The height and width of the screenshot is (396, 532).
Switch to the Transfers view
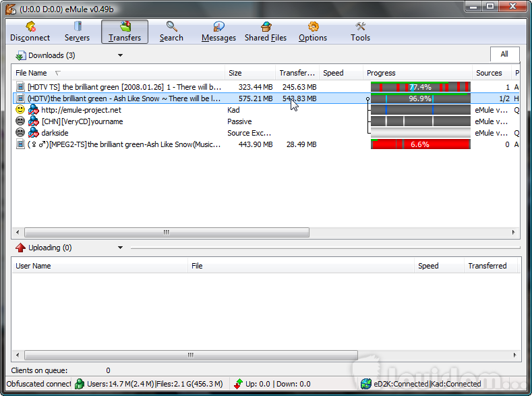point(125,32)
